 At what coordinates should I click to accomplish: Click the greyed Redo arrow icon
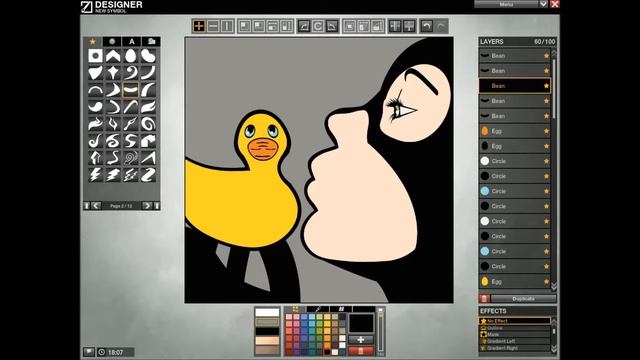click(x=441, y=26)
